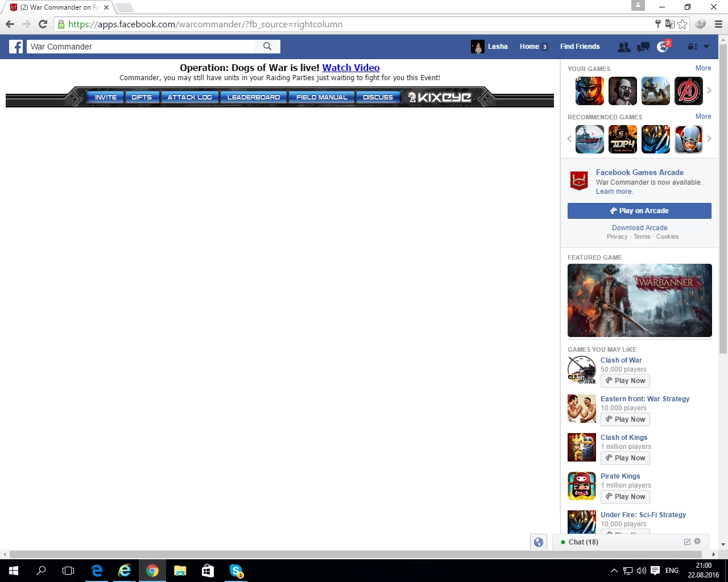Open the Windows Store taskbar icon
Screen dimensions: 728x582
click(208, 571)
